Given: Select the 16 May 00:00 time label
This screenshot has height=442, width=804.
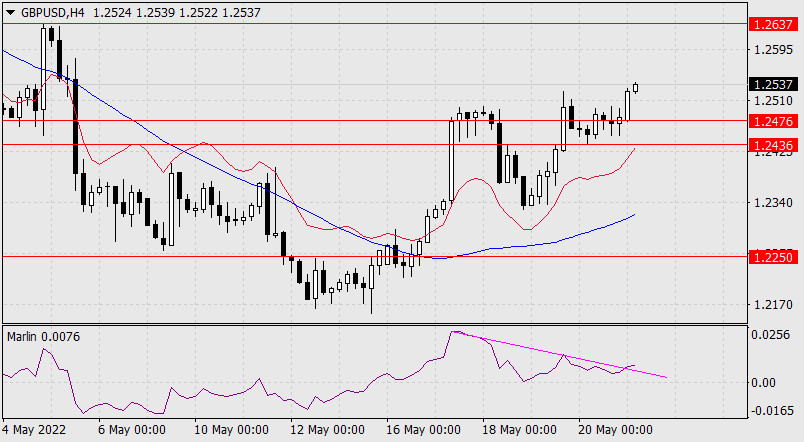Looking at the screenshot, I should coord(423,429).
